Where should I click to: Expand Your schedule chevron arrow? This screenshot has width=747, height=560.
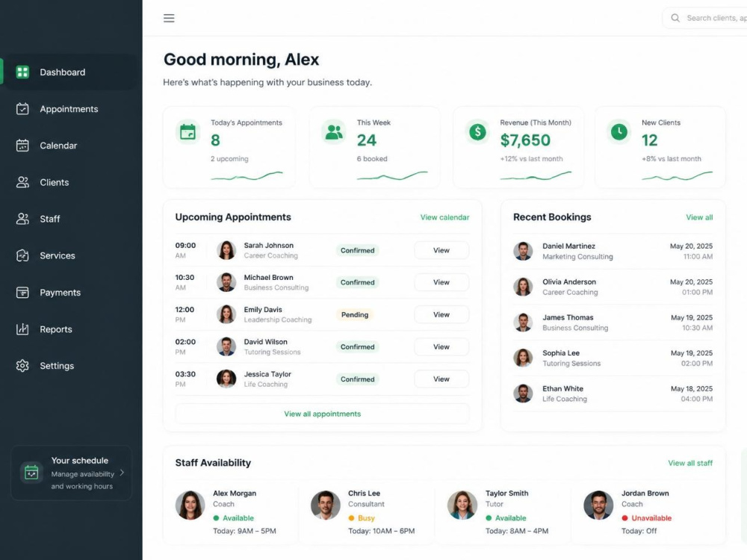122,473
